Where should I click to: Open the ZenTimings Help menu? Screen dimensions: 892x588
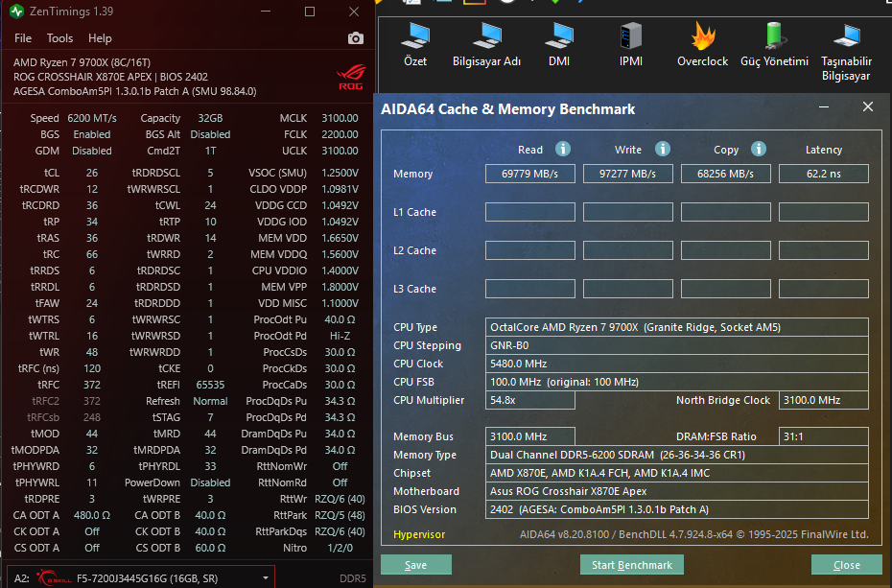pos(100,38)
